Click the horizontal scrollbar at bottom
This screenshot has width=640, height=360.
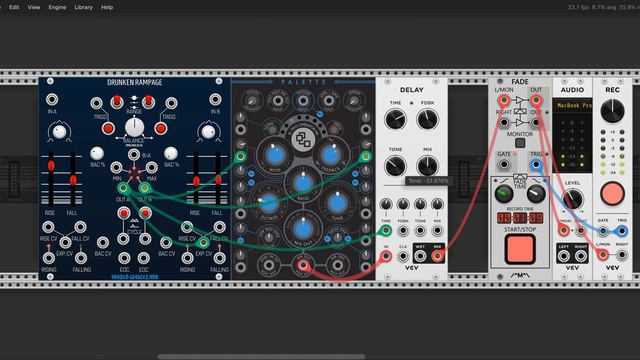coord(261,357)
